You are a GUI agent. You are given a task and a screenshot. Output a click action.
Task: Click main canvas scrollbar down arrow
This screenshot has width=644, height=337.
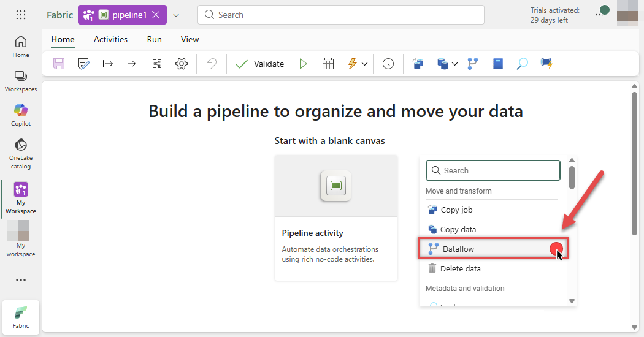click(635, 327)
